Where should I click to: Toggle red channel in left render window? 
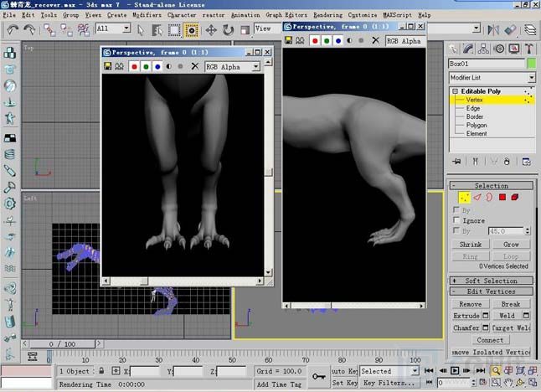[135, 67]
